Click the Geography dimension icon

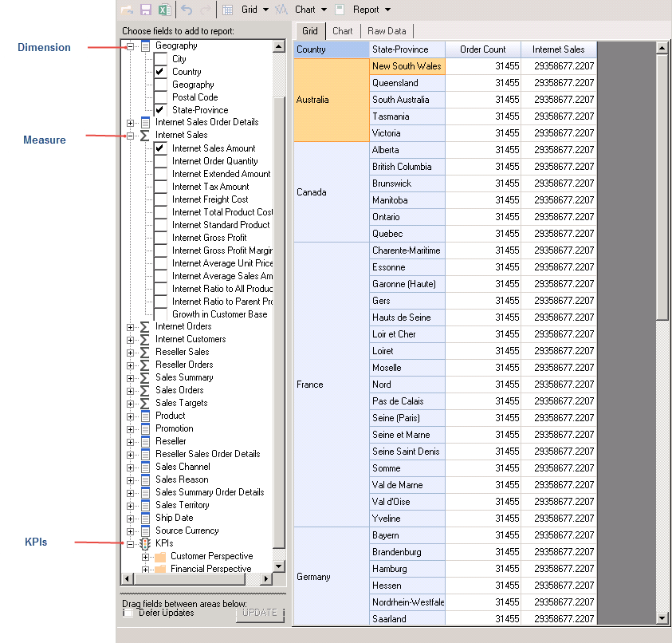(x=145, y=46)
